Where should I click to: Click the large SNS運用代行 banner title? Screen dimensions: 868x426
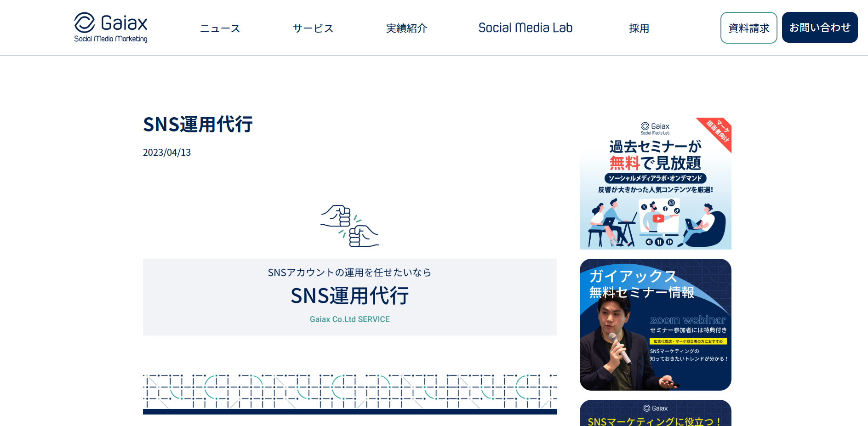click(x=350, y=295)
